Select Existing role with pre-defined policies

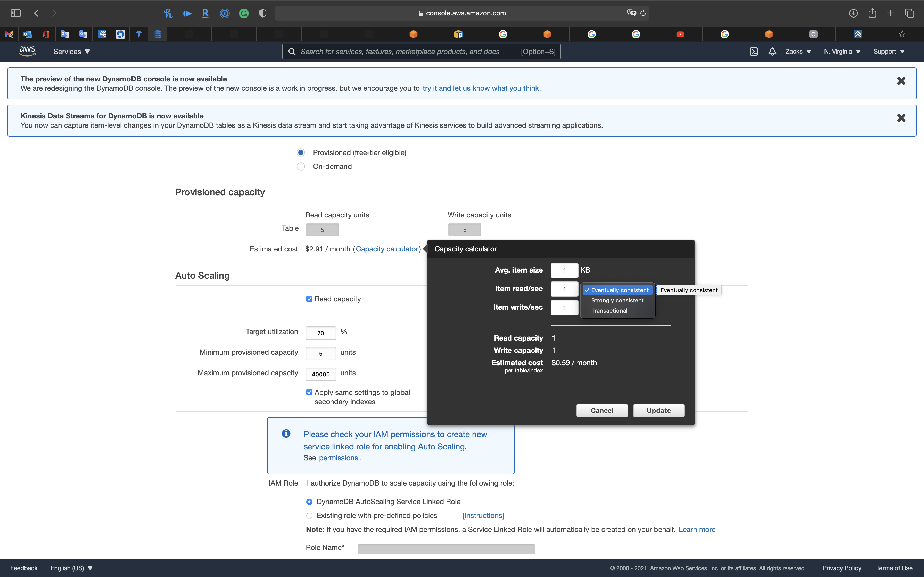pos(309,515)
